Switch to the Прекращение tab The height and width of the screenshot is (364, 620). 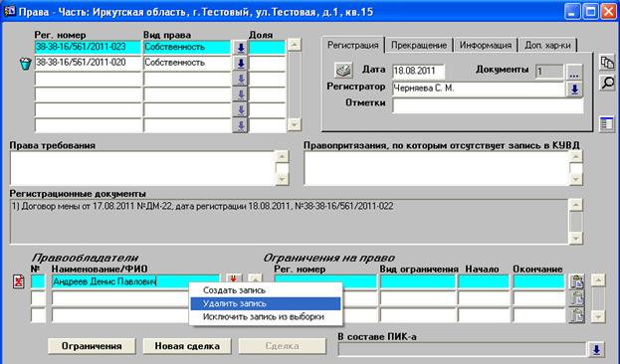pyautogui.click(x=419, y=45)
